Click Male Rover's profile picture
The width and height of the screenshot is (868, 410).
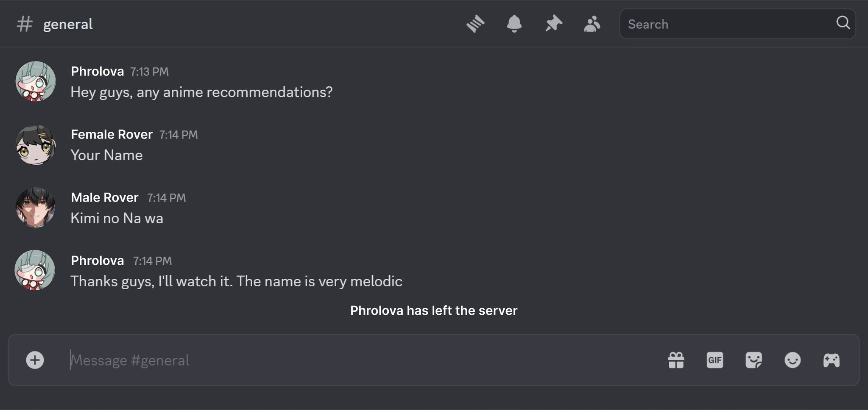(36, 208)
